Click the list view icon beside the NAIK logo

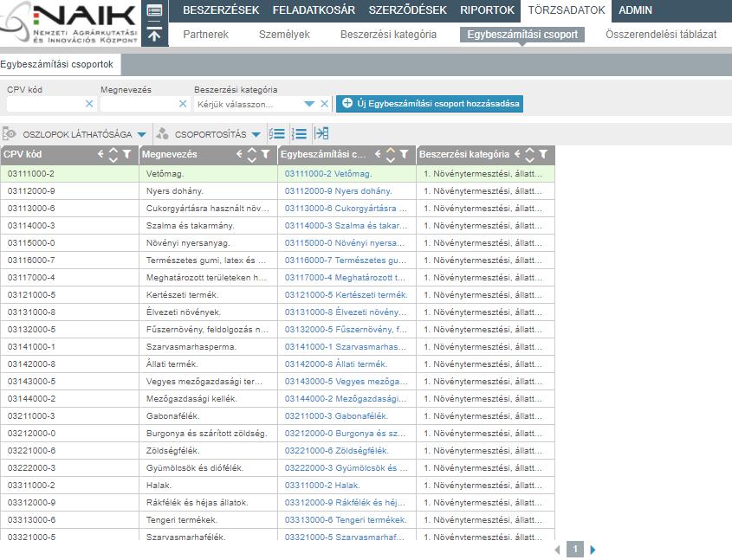[154, 10]
